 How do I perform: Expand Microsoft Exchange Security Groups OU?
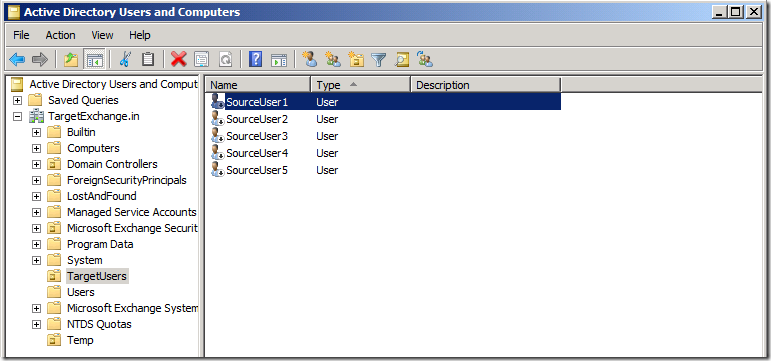(x=36, y=228)
